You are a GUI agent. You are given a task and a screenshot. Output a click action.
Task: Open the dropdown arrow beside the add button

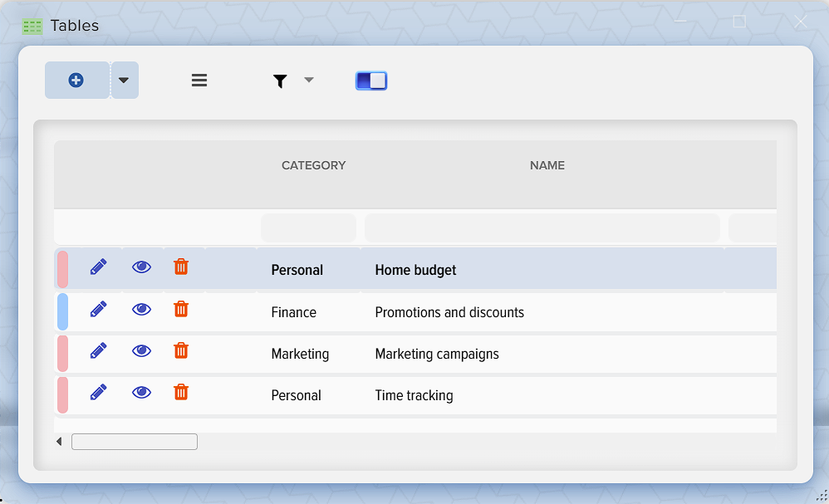125,81
